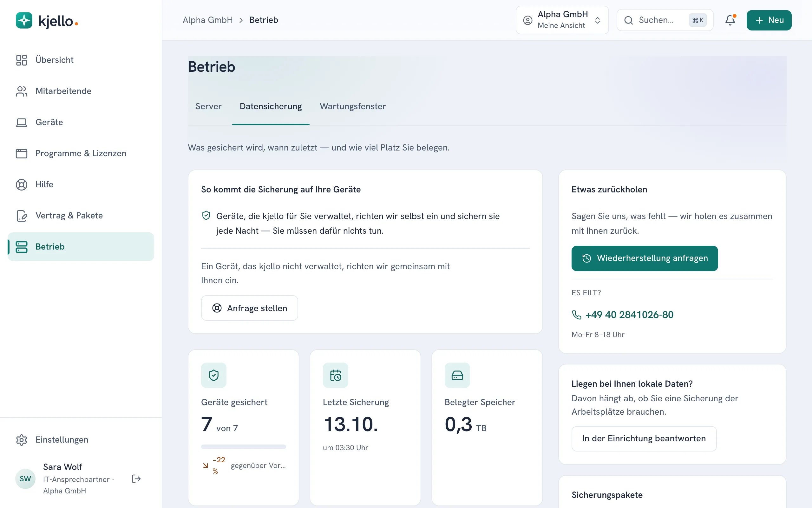Click Alpha GmbH in the breadcrumb

(x=208, y=20)
